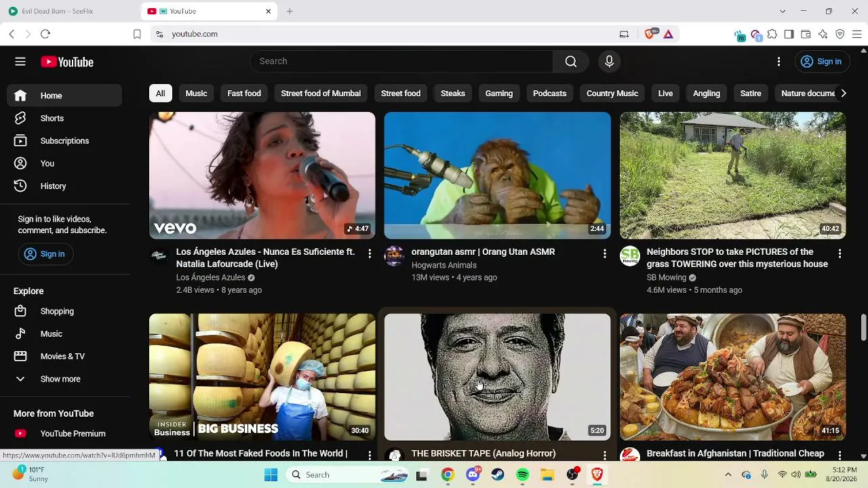Play the SB Mowing grass video thumbnail
The width and height of the screenshot is (868, 488).
coord(732,176)
